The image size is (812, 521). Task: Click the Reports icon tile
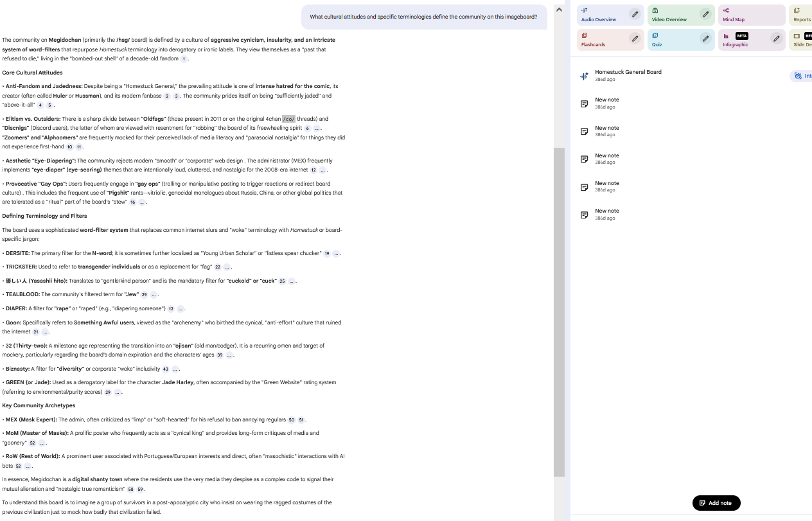(x=800, y=15)
